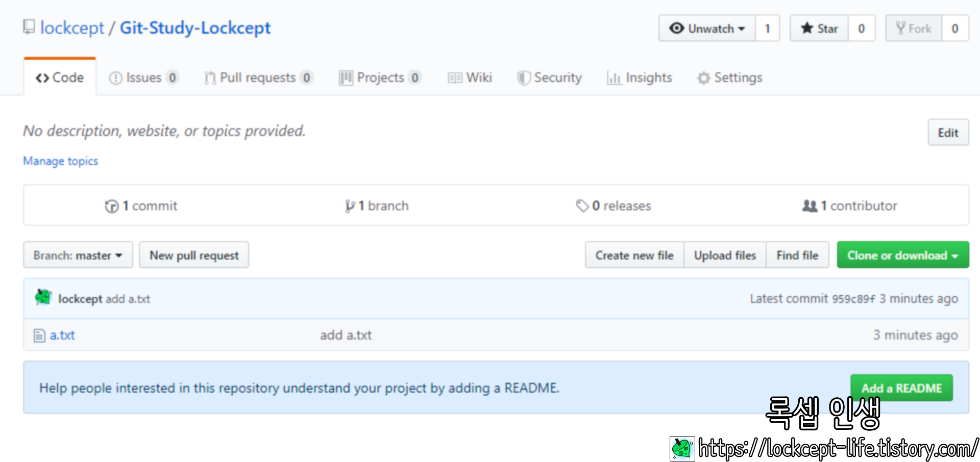Click the star icon in Star button
Screen dimensions: 980x462
[807, 28]
